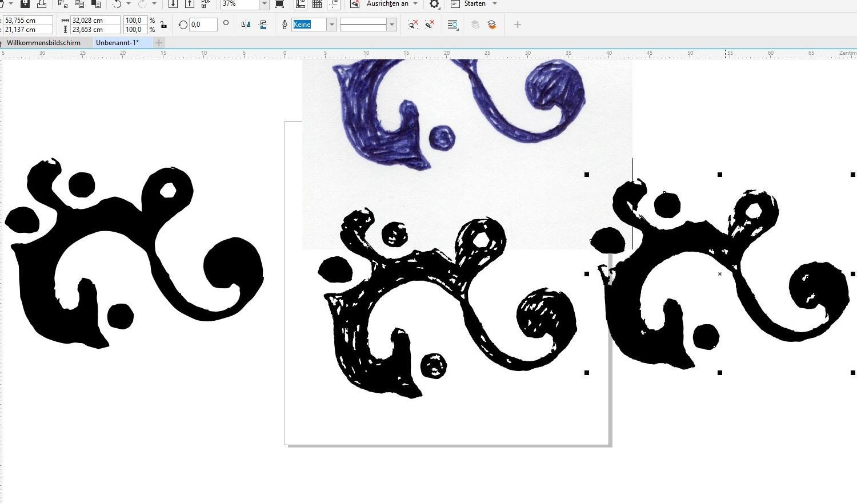857x504 pixels.
Task: Click the text wrap icon
Action: pyautogui.click(x=452, y=25)
